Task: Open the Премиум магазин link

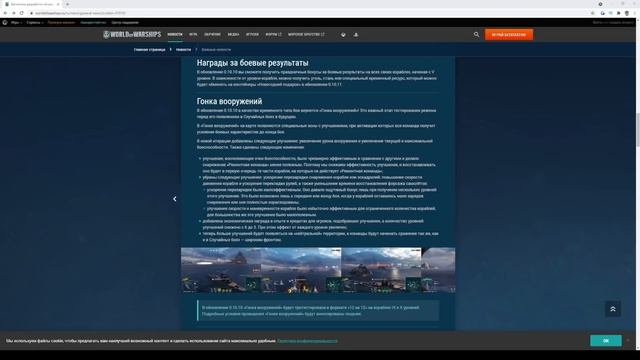Action: [61, 22]
